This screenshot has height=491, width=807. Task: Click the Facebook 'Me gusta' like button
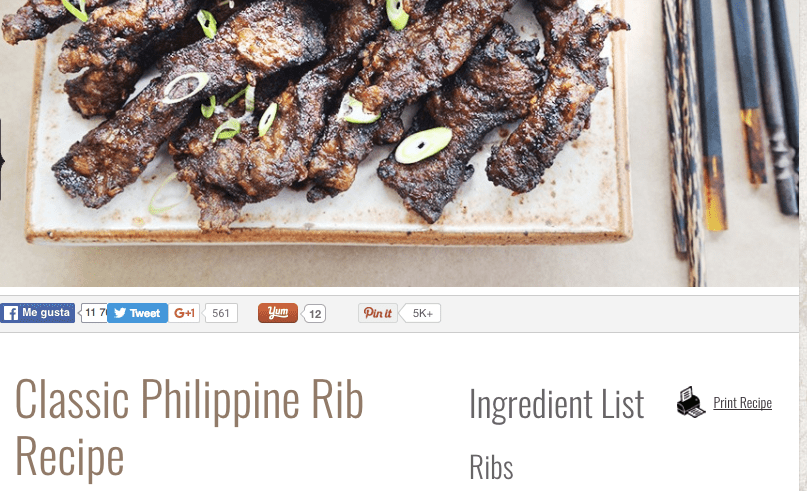coord(38,313)
